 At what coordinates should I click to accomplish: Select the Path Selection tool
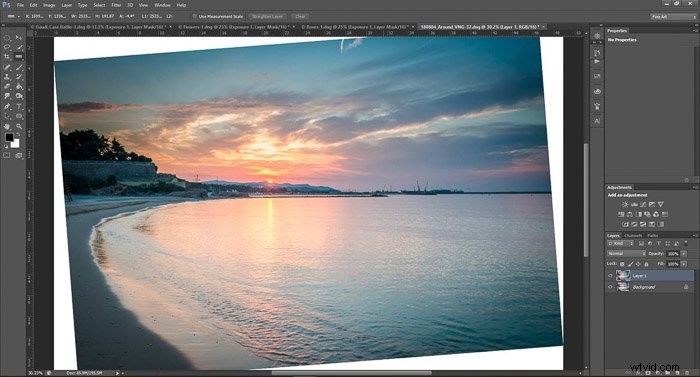[x=7, y=116]
